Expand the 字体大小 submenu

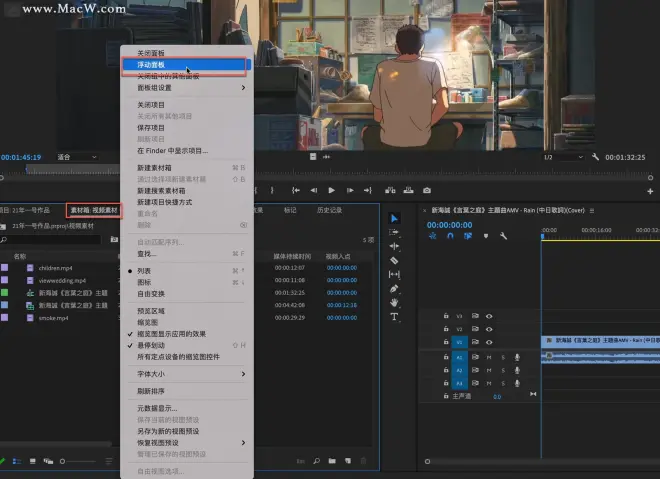click(x=187, y=374)
